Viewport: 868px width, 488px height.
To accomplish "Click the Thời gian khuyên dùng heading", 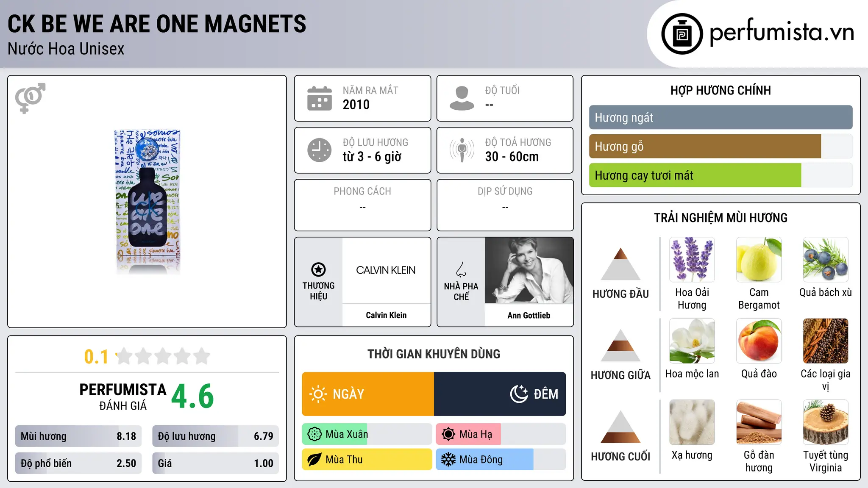I will pos(434,354).
